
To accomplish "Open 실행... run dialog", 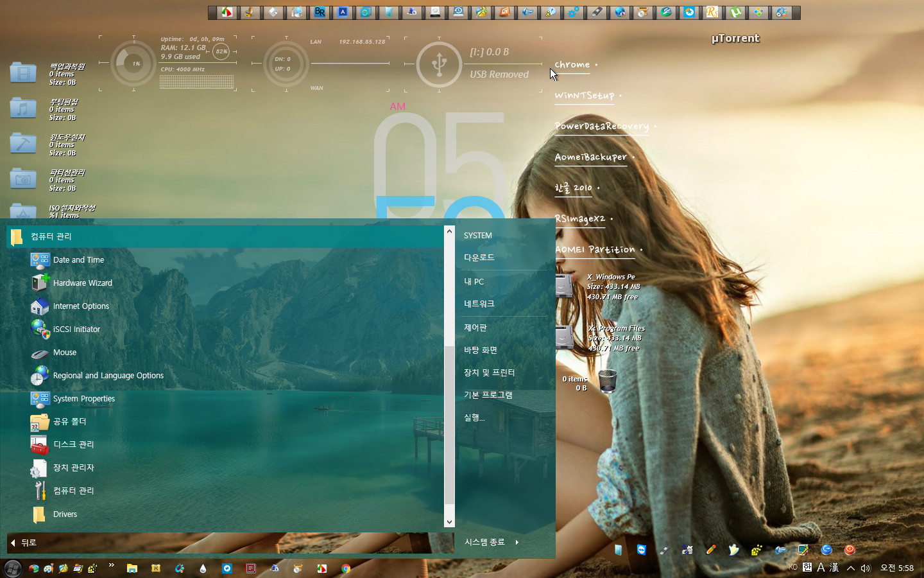I will coord(474,417).
